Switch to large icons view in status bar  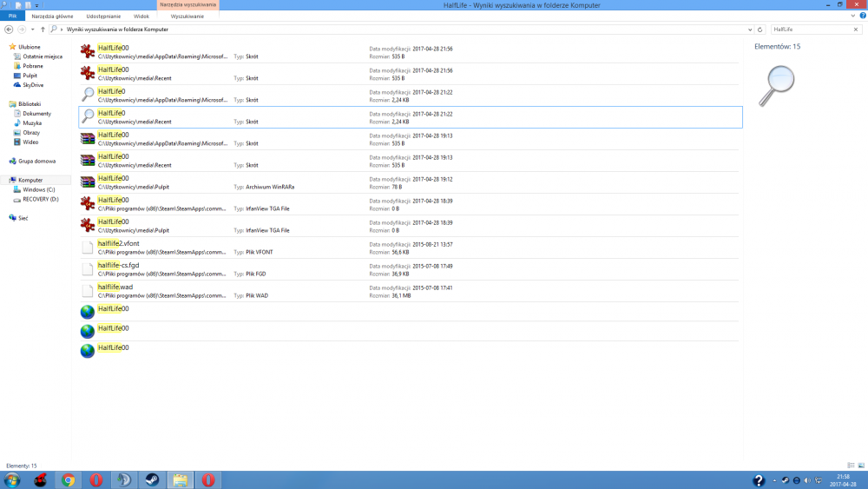(x=861, y=466)
